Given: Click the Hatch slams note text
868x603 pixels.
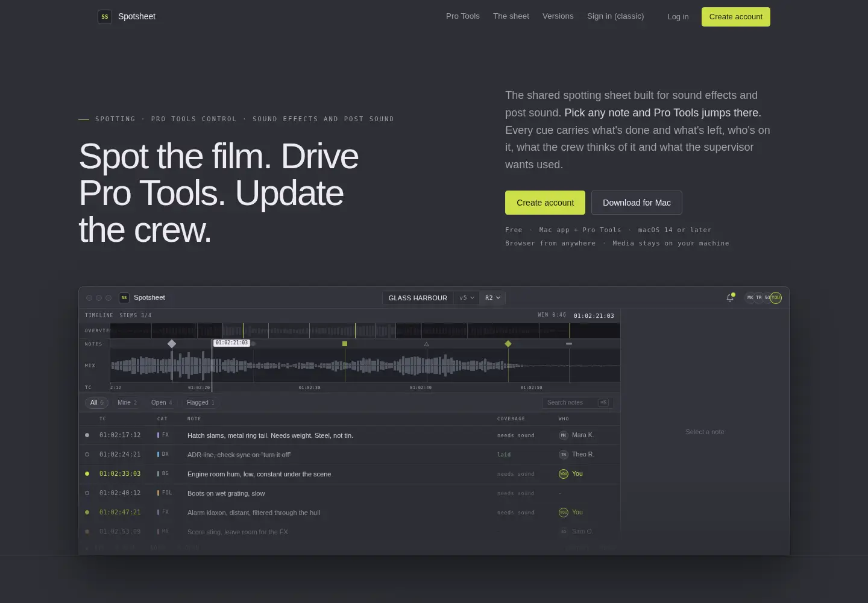Looking at the screenshot, I should 270,435.
